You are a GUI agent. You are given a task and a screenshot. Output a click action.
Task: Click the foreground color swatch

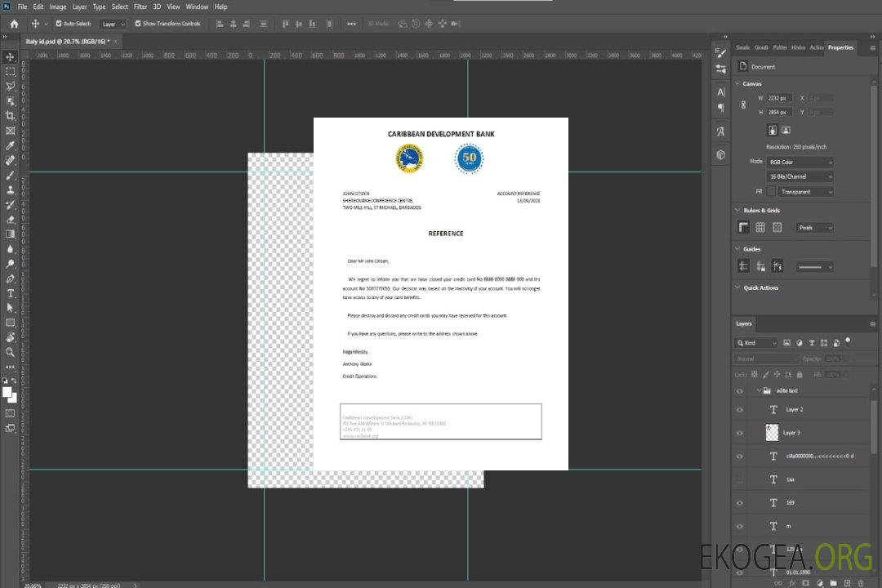tap(7, 392)
